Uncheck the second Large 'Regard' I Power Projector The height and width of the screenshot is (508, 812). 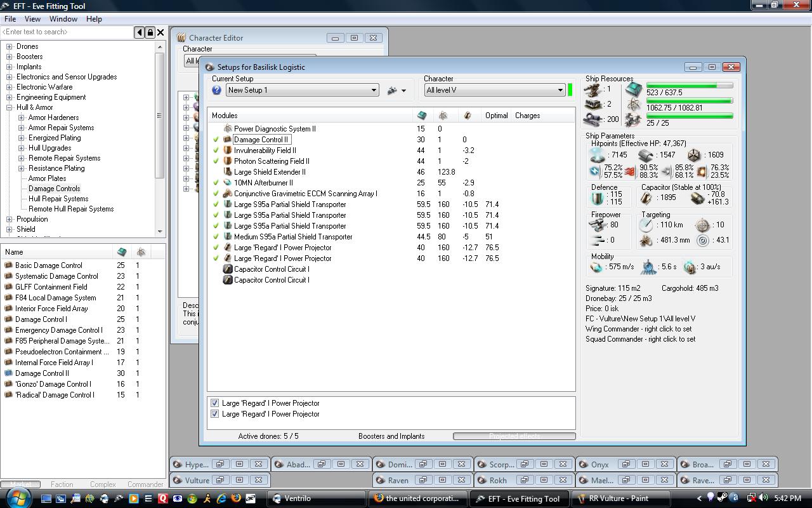[214, 414]
